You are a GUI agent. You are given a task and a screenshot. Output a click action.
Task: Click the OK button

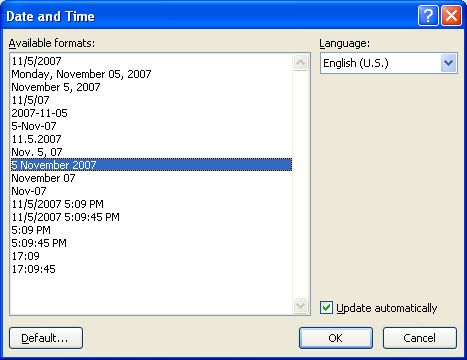[x=336, y=338]
